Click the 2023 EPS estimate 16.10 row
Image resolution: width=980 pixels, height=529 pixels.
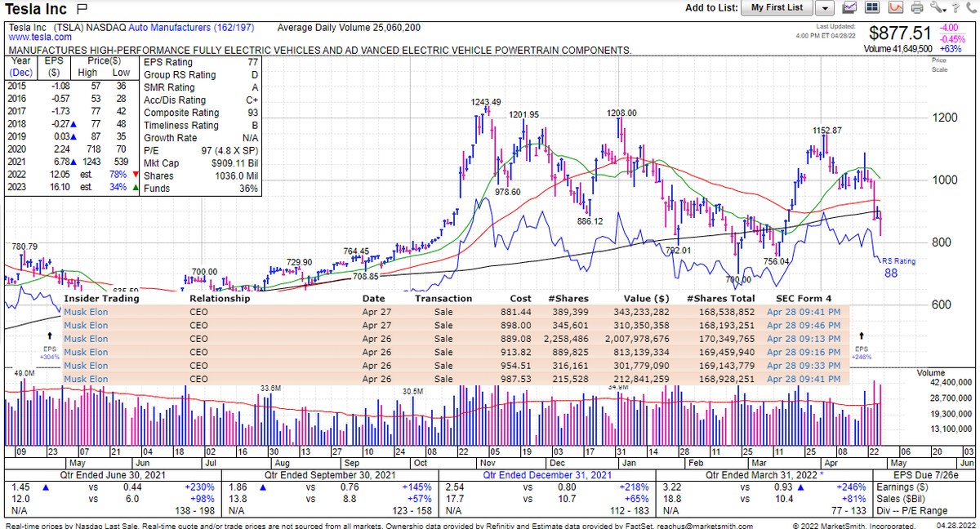point(72,188)
